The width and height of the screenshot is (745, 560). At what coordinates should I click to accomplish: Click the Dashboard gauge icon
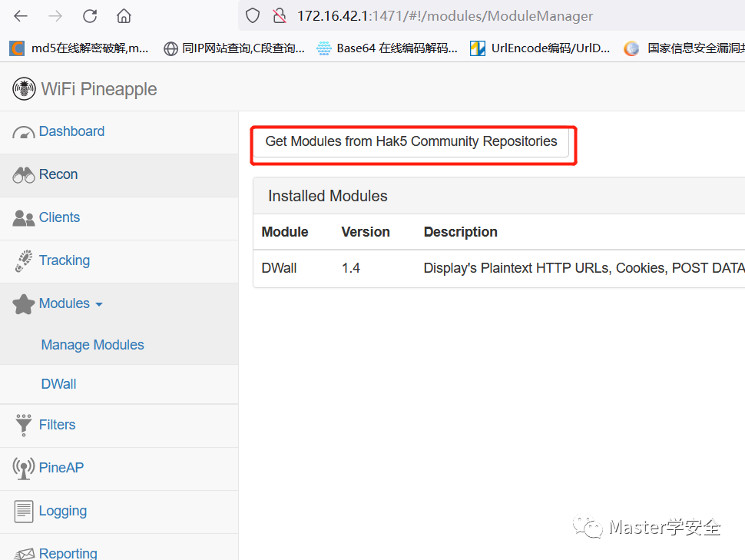(23, 133)
